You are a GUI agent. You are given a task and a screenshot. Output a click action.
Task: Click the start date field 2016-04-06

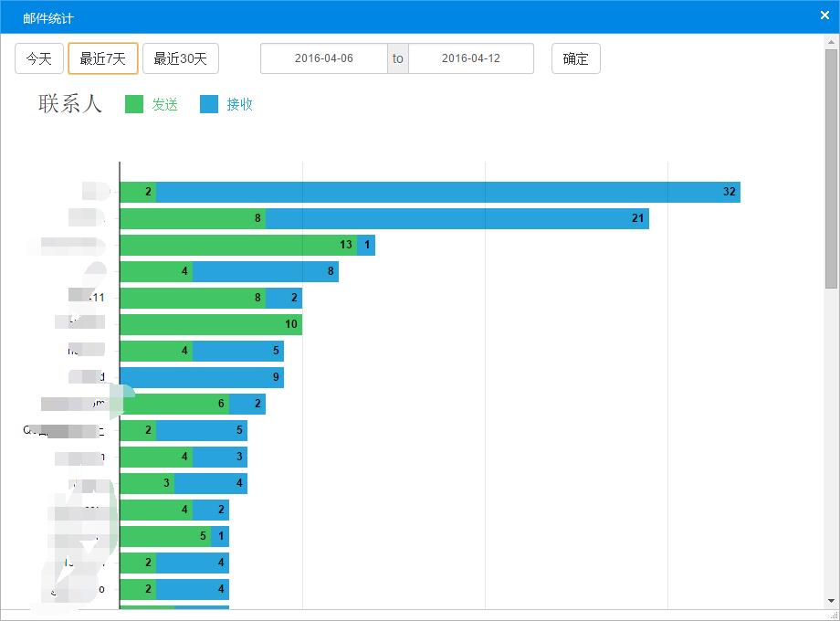point(323,58)
